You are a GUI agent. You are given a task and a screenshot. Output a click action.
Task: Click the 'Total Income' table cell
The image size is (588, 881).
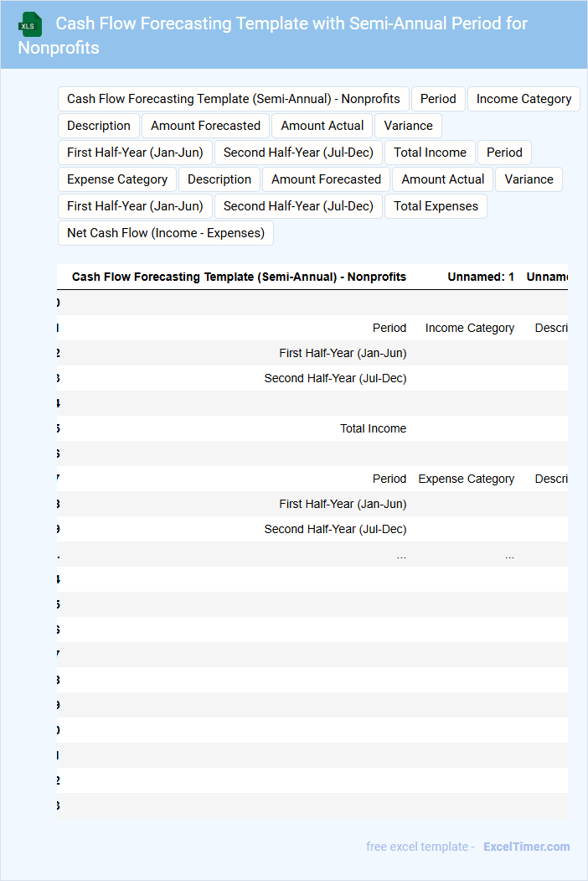[x=373, y=428]
